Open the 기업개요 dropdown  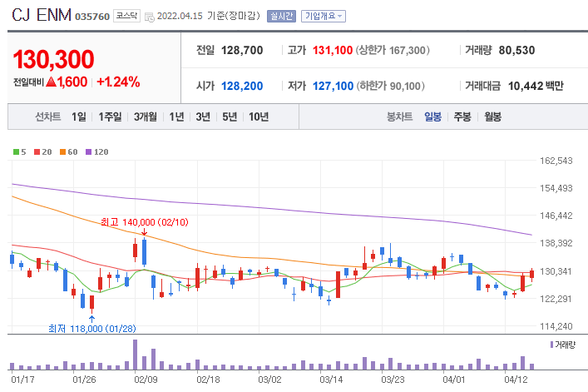324,16
